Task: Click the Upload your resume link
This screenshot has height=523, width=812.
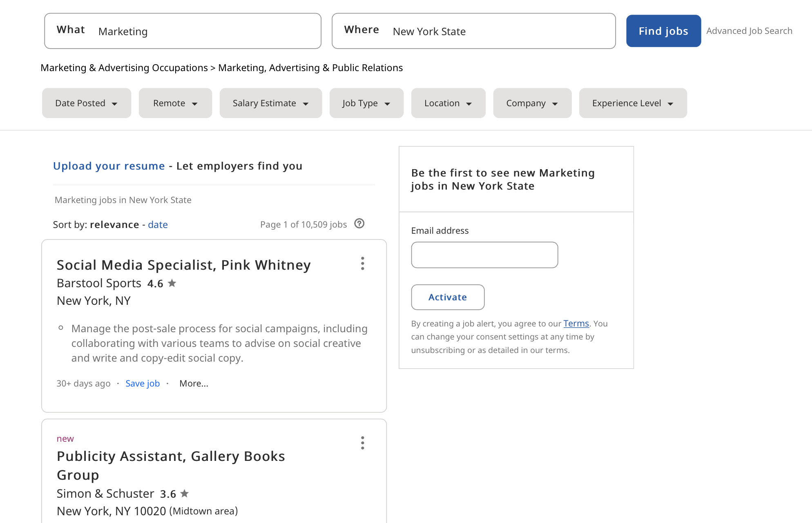Action: pyautogui.click(x=109, y=166)
